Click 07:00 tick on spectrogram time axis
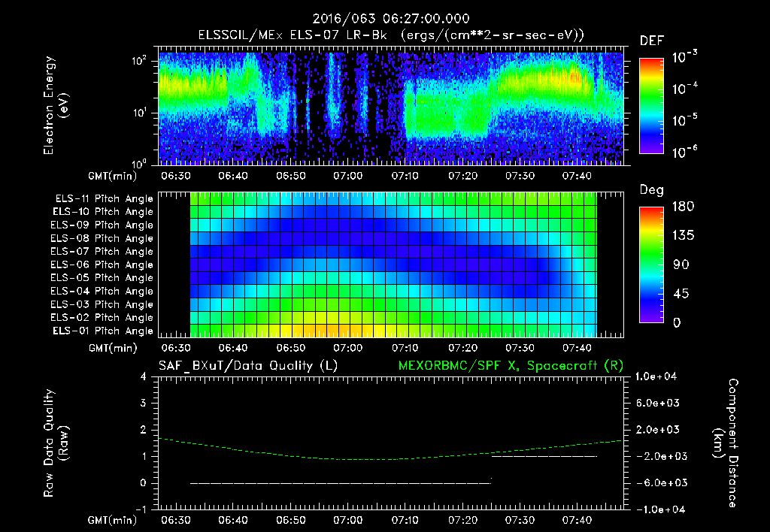770x532 pixels. pos(347,176)
